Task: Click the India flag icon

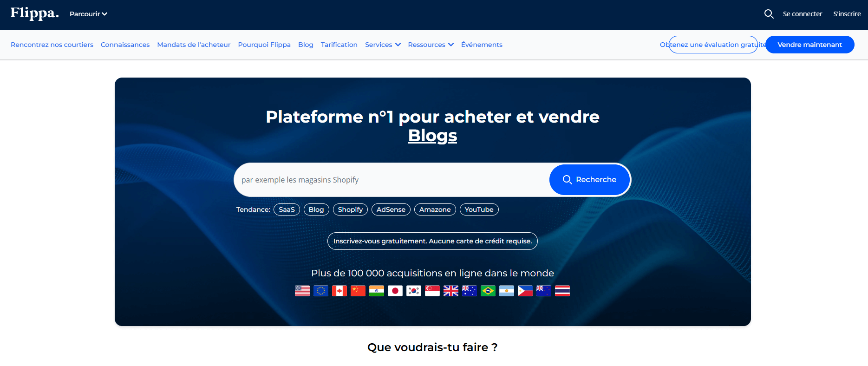Action: 377,291
